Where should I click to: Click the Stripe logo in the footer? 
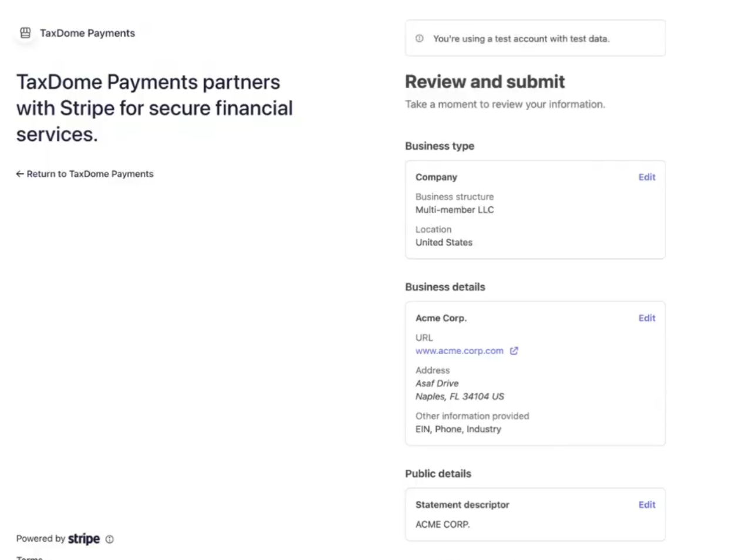(x=84, y=538)
